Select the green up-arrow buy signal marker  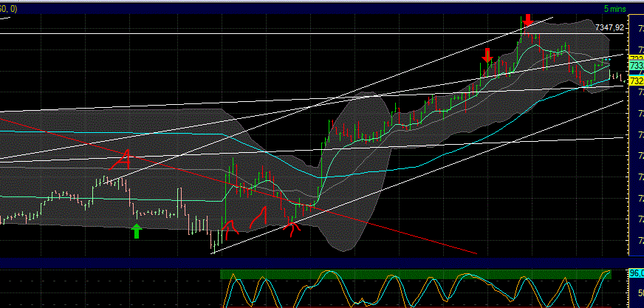point(137,231)
